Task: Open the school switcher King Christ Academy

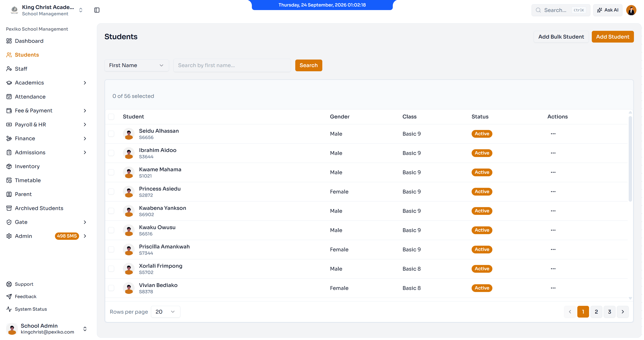Action: point(47,10)
